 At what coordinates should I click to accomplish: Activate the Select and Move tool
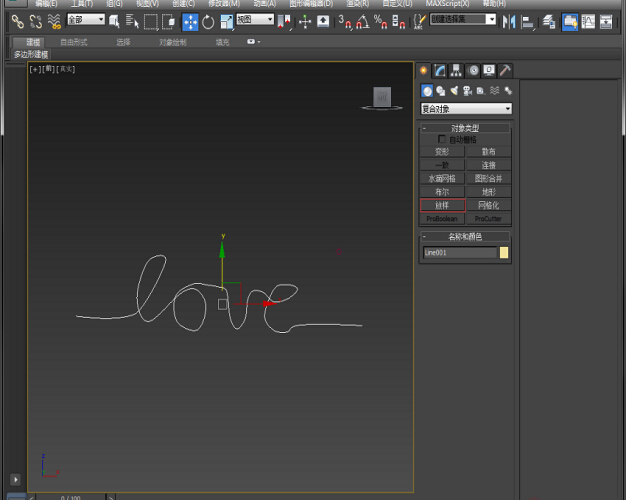(x=190, y=22)
